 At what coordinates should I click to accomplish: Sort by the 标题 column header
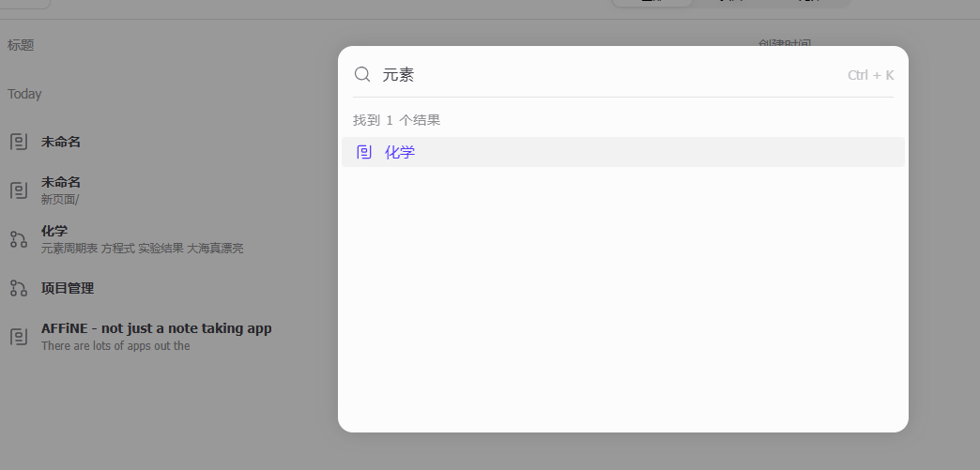[x=21, y=45]
